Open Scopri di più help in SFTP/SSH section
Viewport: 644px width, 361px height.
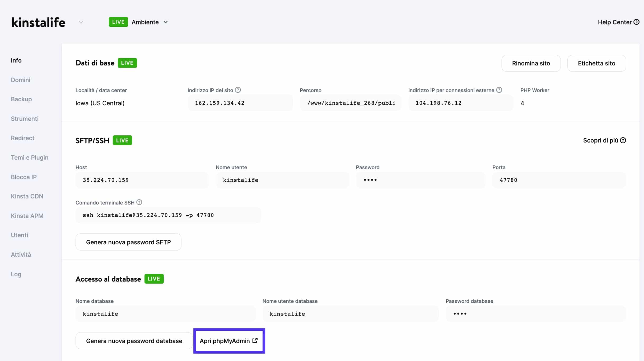pos(605,140)
